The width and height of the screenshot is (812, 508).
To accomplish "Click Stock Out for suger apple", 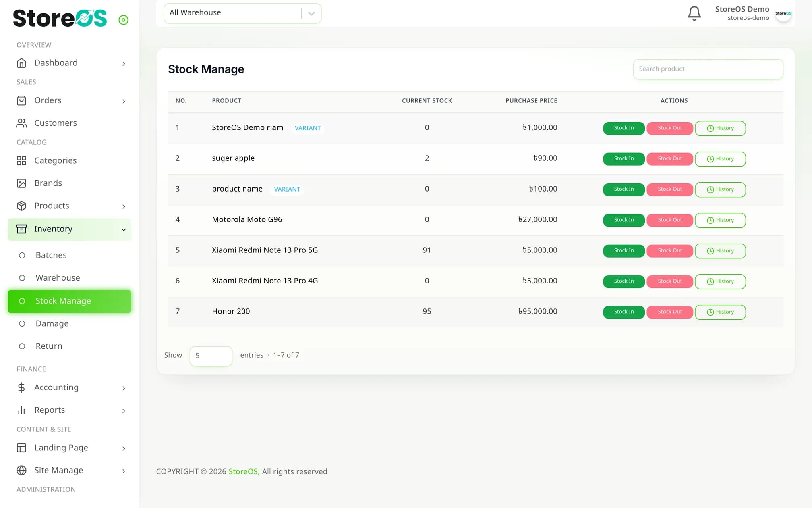I will point(670,159).
